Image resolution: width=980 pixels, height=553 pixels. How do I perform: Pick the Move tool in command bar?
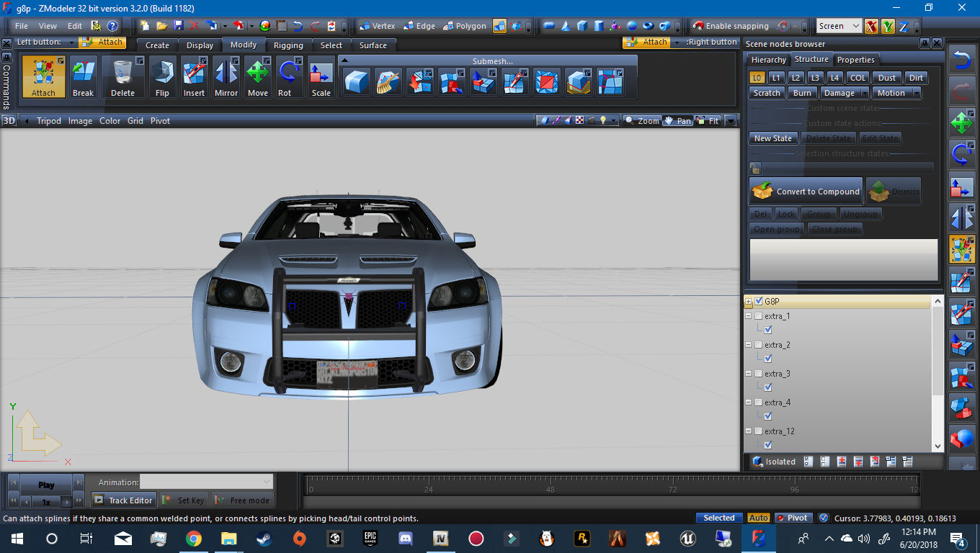click(257, 76)
